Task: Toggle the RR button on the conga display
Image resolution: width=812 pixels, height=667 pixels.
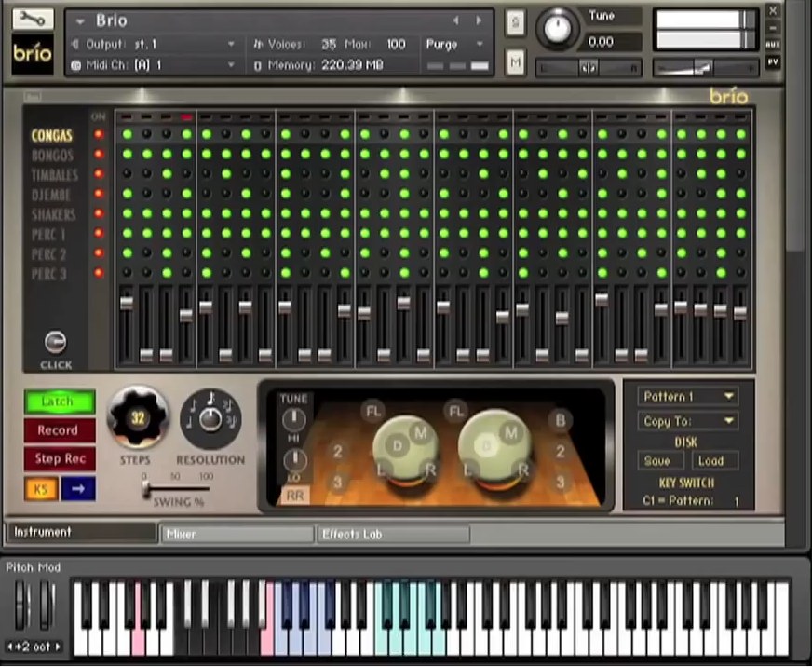Action: (x=295, y=496)
